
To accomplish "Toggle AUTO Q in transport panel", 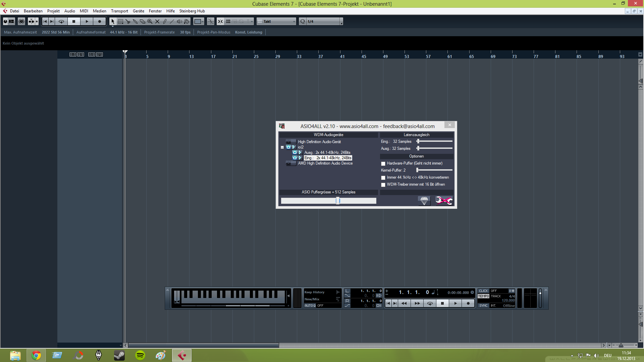I will point(310,305).
